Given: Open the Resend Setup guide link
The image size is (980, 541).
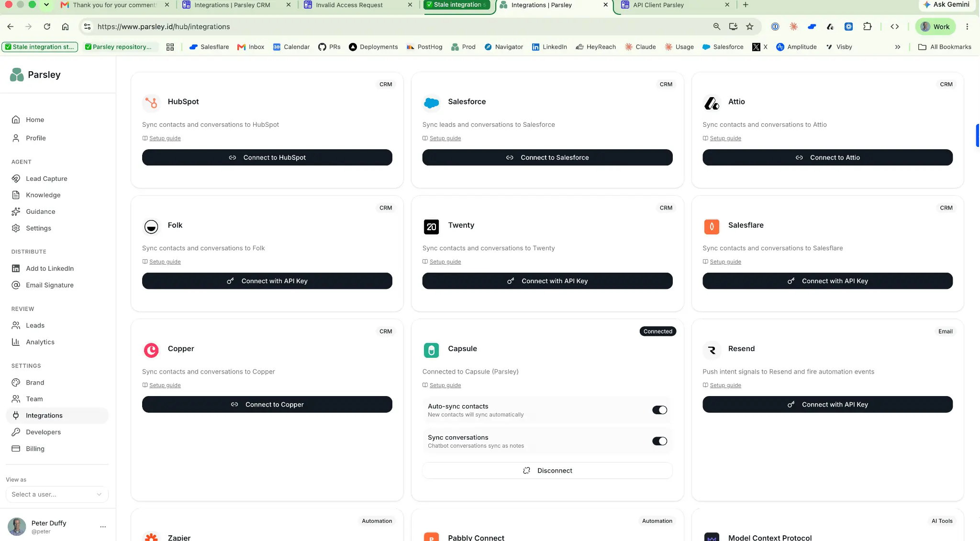Looking at the screenshot, I should [725, 386].
